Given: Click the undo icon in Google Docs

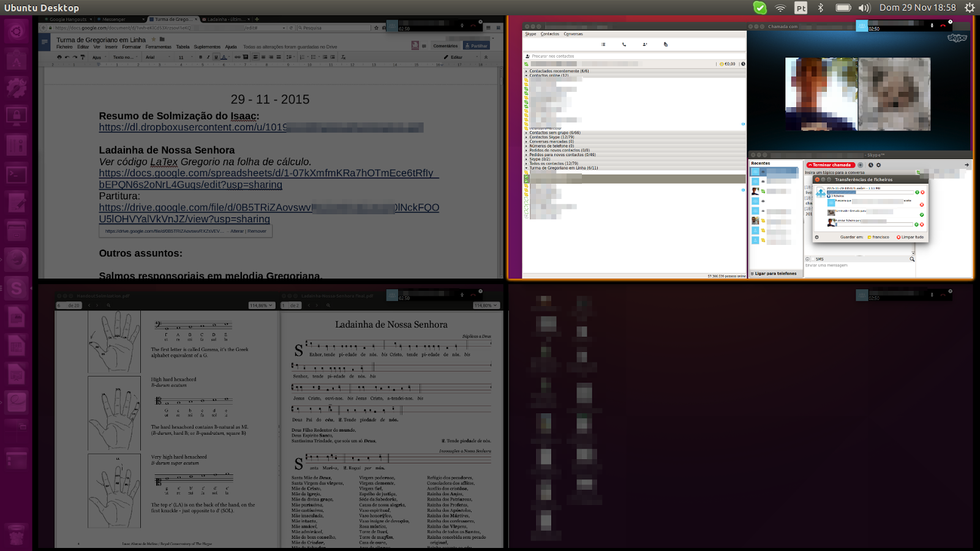Looking at the screenshot, I should coord(67,57).
